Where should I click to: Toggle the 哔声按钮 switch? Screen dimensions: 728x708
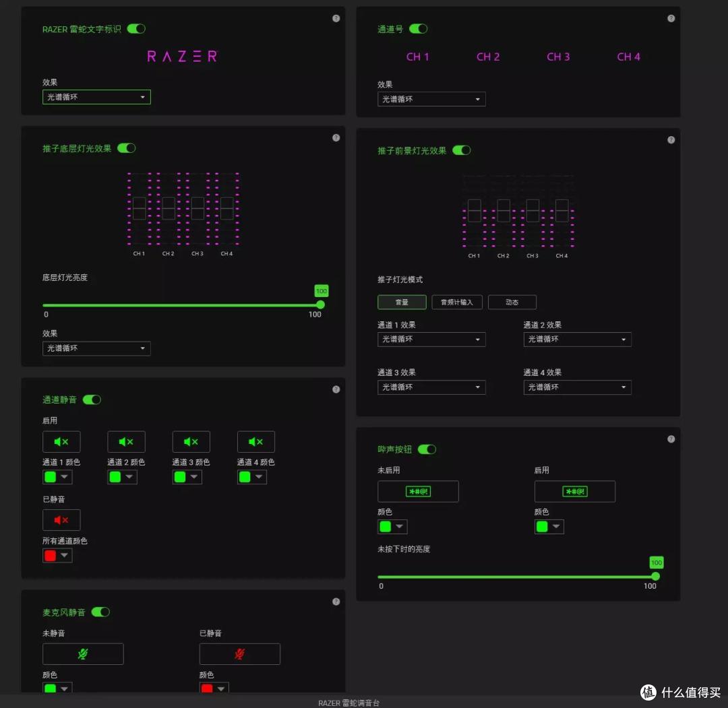pos(427,449)
